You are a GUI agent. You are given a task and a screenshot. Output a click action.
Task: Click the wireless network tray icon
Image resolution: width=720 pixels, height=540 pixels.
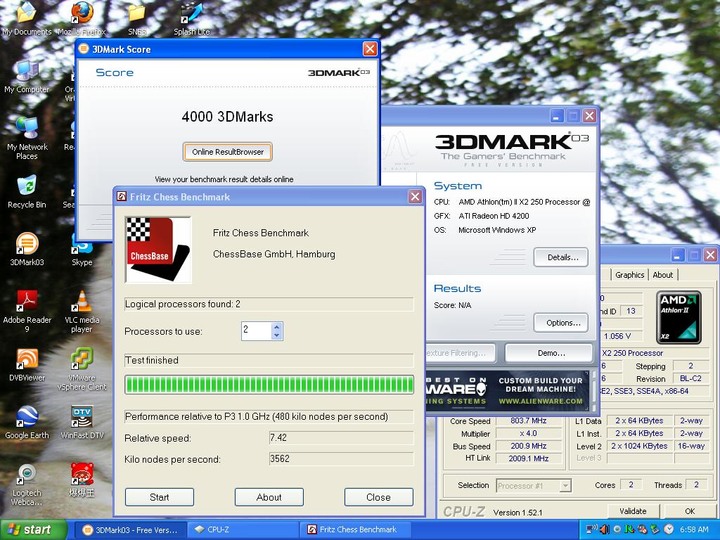[591, 529]
